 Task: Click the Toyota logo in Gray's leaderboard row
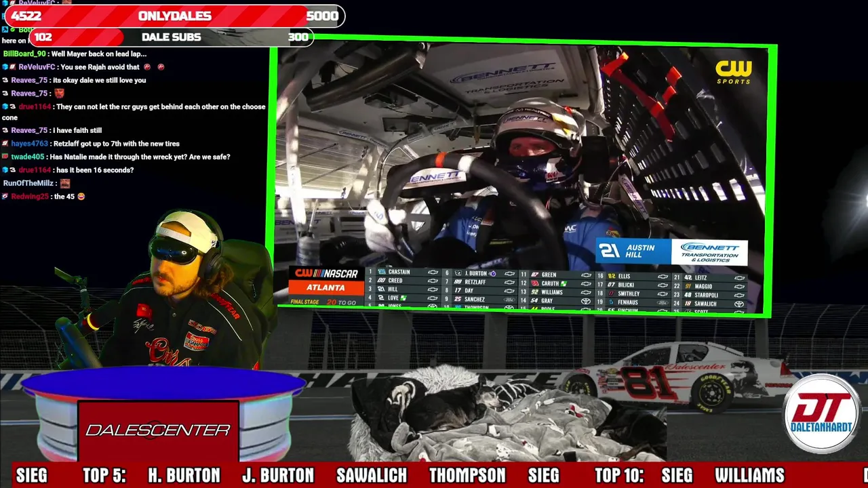[x=585, y=301]
